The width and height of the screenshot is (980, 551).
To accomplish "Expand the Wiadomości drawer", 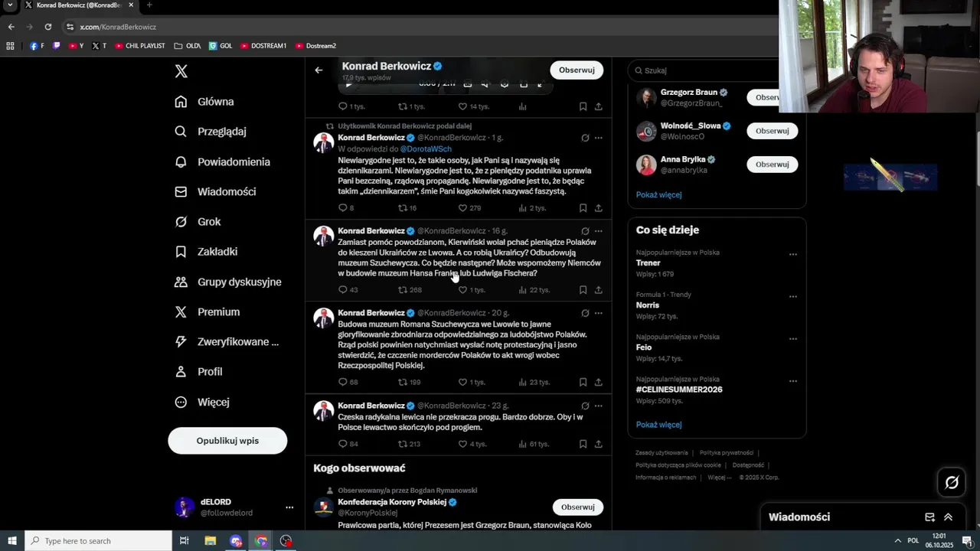I will (948, 517).
